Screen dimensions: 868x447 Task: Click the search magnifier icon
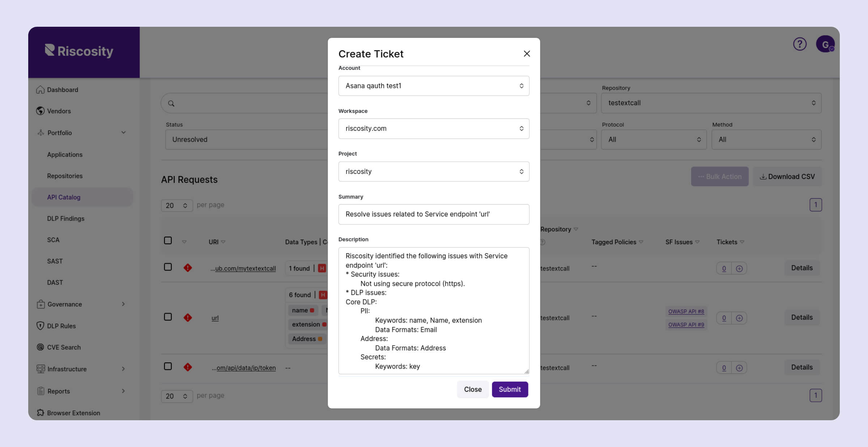(x=171, y=103)
